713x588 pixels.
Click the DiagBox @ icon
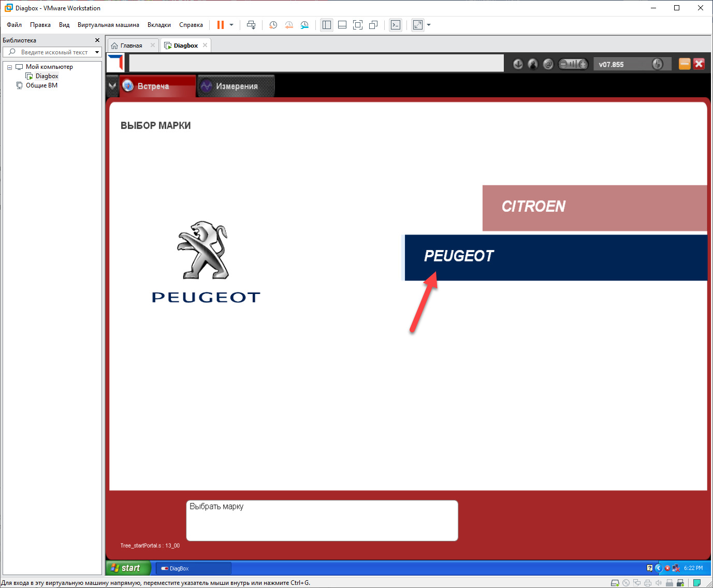pos(548,64)
